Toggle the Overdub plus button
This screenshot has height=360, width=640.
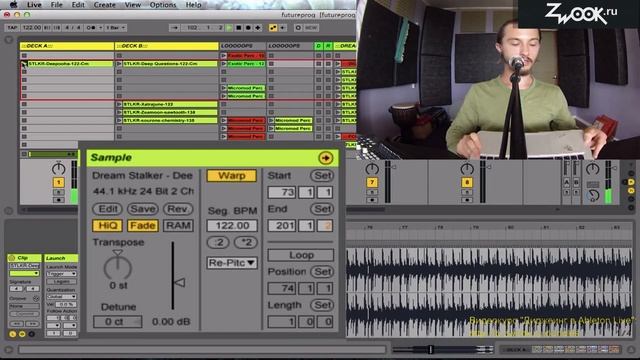258,28
